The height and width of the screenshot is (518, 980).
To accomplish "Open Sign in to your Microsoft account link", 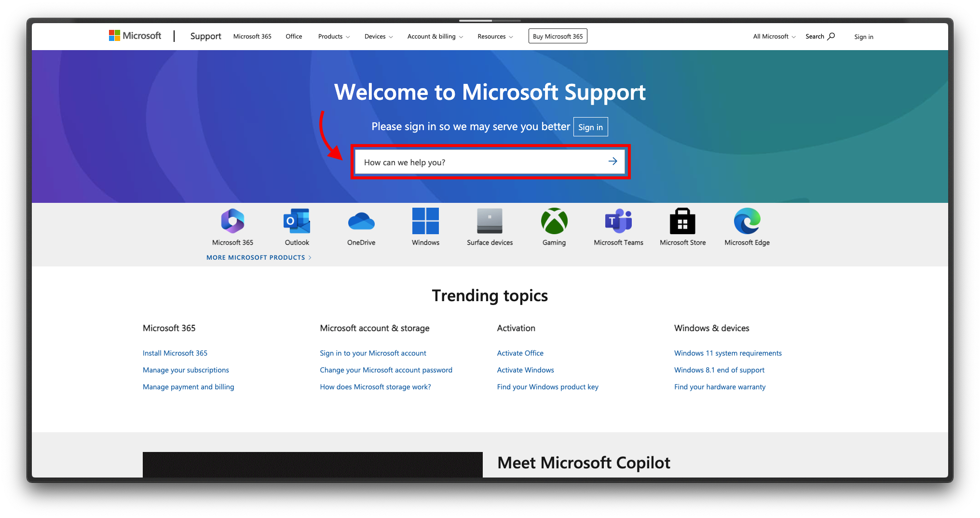I will [x=373, y=353].
